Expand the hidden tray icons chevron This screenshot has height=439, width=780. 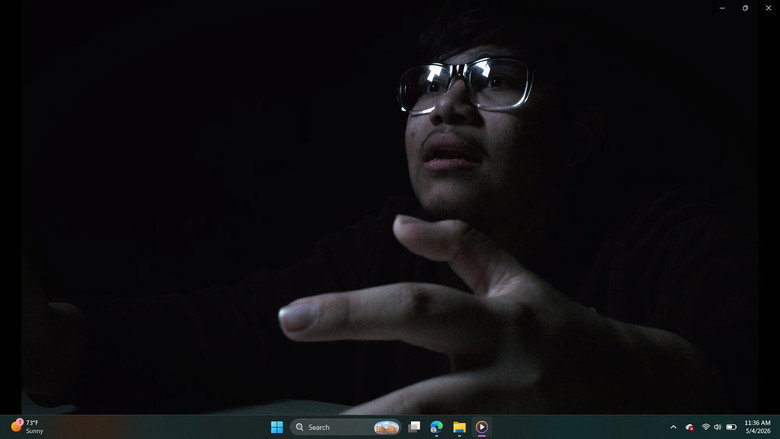[x=673, y=427]
